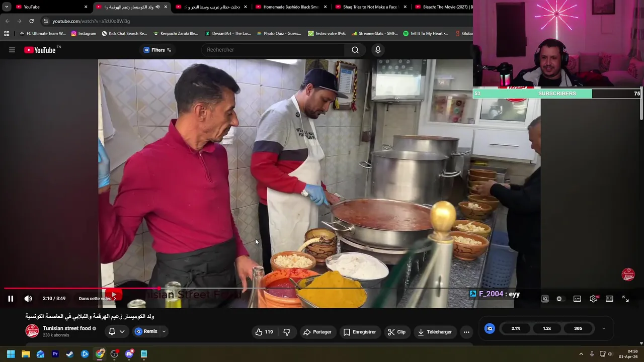
Task: Switch to the 'Bleach: The Movie (2027)' tab
Action: click(443, 7)
